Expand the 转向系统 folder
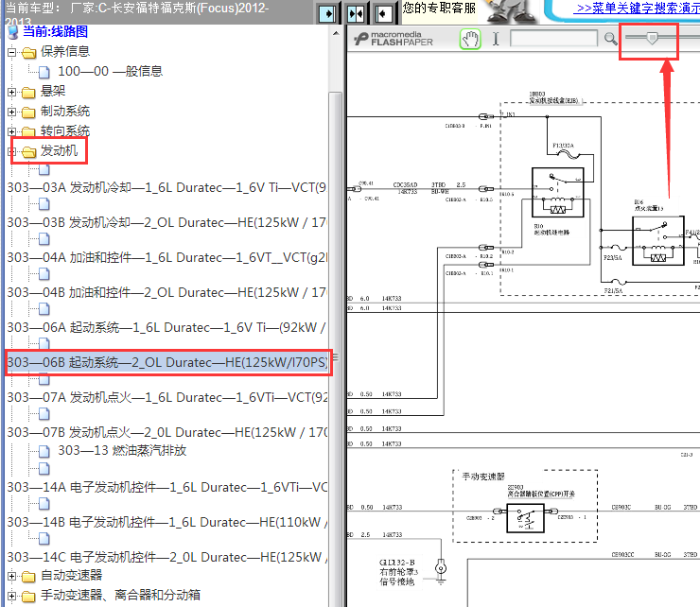The width and height of the screenshot is (700, 607). [x=12, y=131]
